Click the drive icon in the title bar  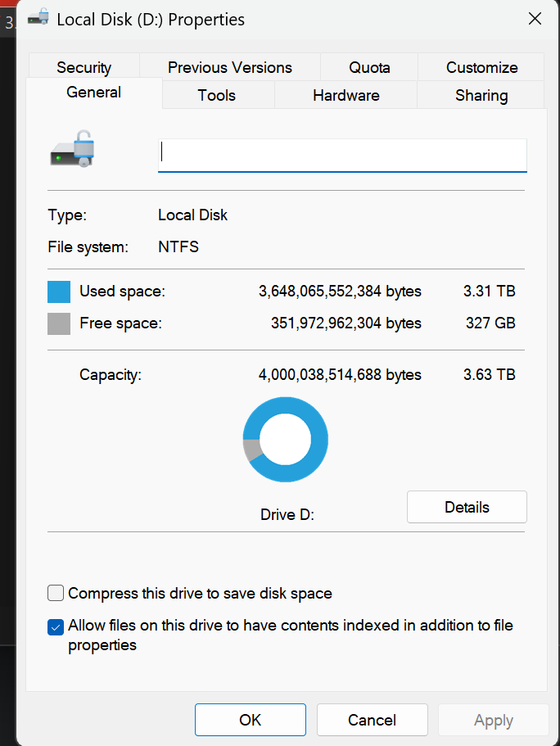tap(38, 17)
